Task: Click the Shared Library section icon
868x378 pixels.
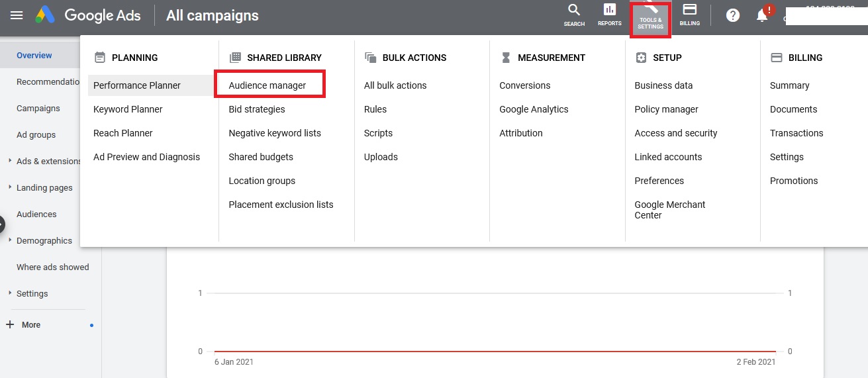Action: [x=235, y=58]
